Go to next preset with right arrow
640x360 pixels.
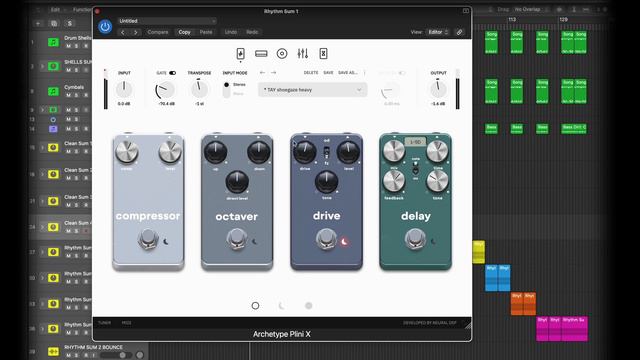pos(273,73)
